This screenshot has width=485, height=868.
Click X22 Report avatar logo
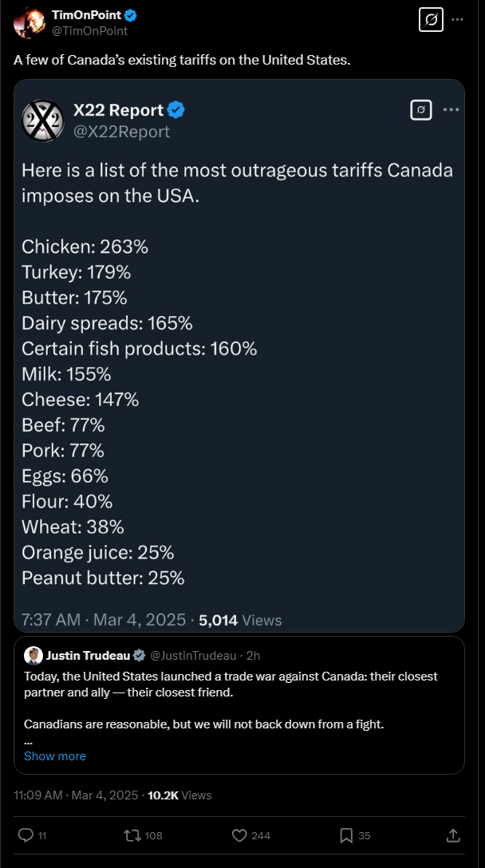(x=41, y=120)
